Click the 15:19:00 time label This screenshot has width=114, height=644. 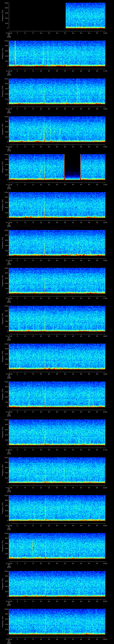[9, 412]
